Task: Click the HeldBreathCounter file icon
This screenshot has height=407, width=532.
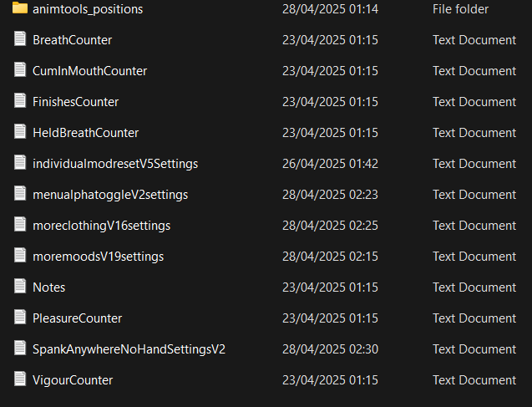Action: [x=20, y=132]
